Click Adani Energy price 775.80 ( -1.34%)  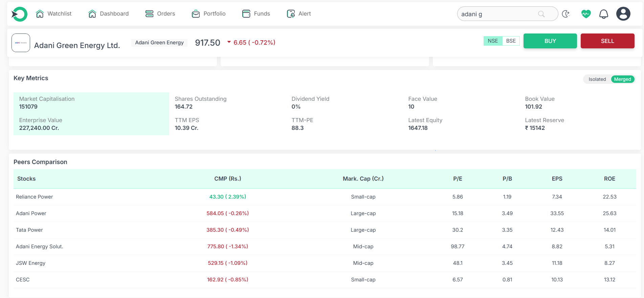(228, 247)
